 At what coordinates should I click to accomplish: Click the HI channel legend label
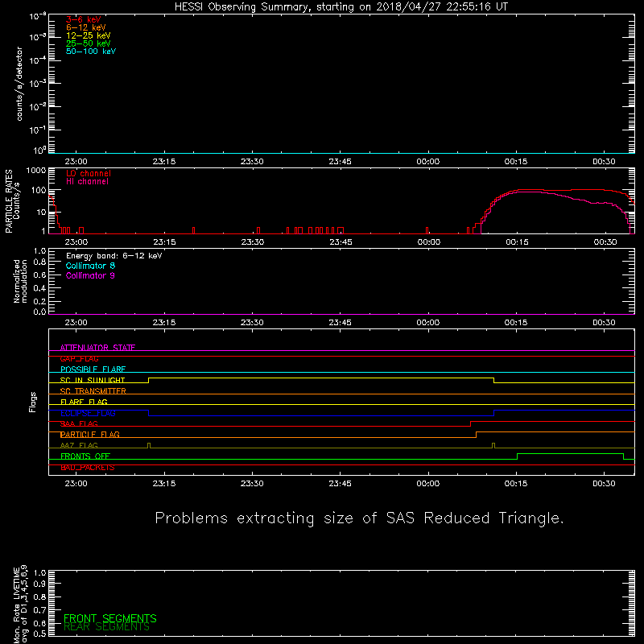pos(87,182)
